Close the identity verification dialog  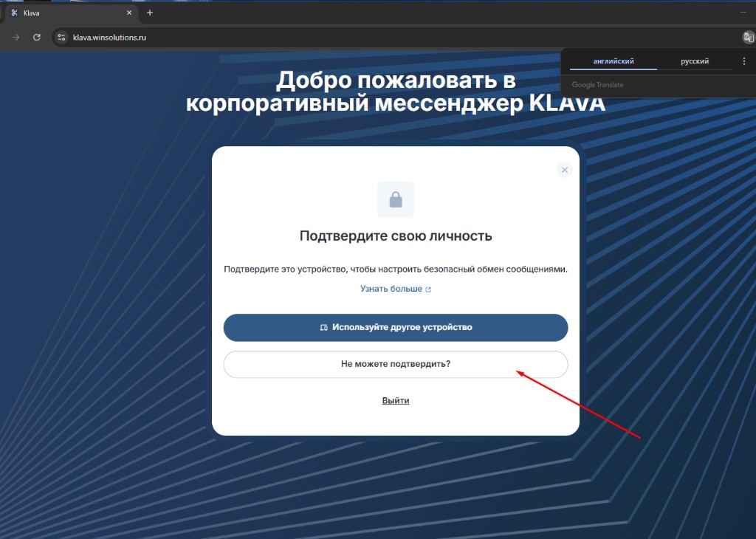click(x=564, y=170)
